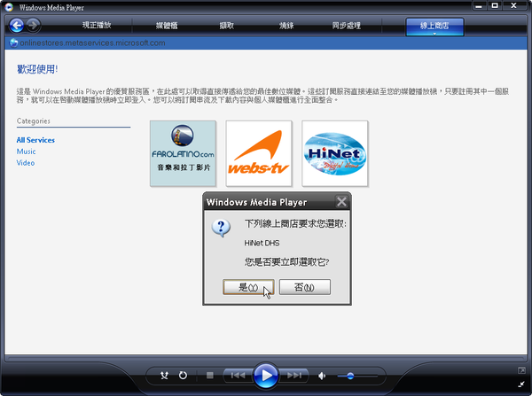The height and width of the screenshot is (396, 532).
Task: Choose the FAROLATINO.com store tile
Action: pos(183,153)
